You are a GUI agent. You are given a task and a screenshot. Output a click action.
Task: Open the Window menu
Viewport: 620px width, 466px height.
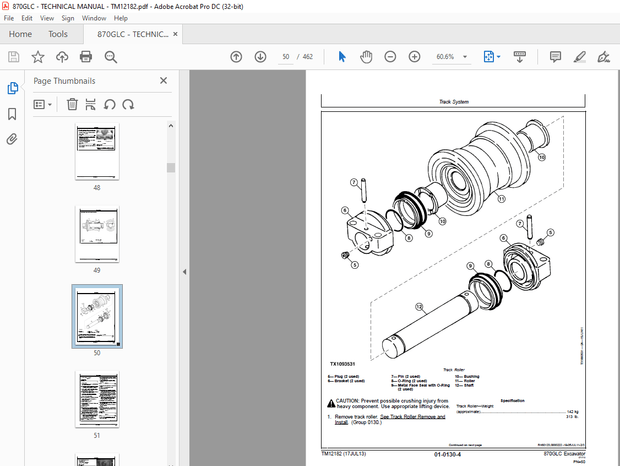pyautogui.click(x=94, y=18)
